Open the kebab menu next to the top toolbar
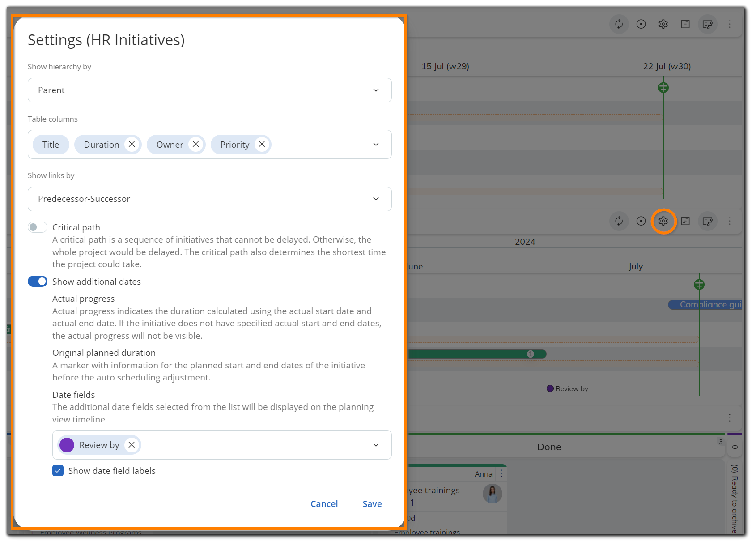The height and width of the screenshot is (546, 756). click(730, 24)
